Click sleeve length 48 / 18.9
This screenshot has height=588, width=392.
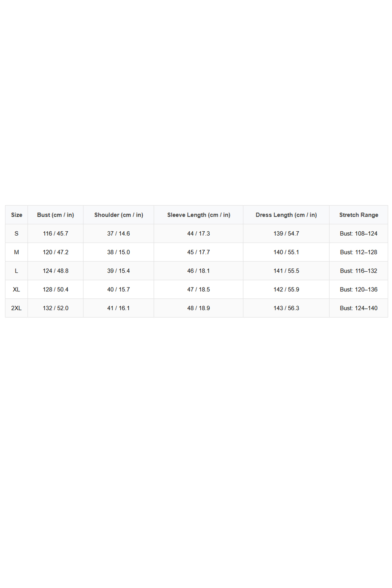[199, 308]
